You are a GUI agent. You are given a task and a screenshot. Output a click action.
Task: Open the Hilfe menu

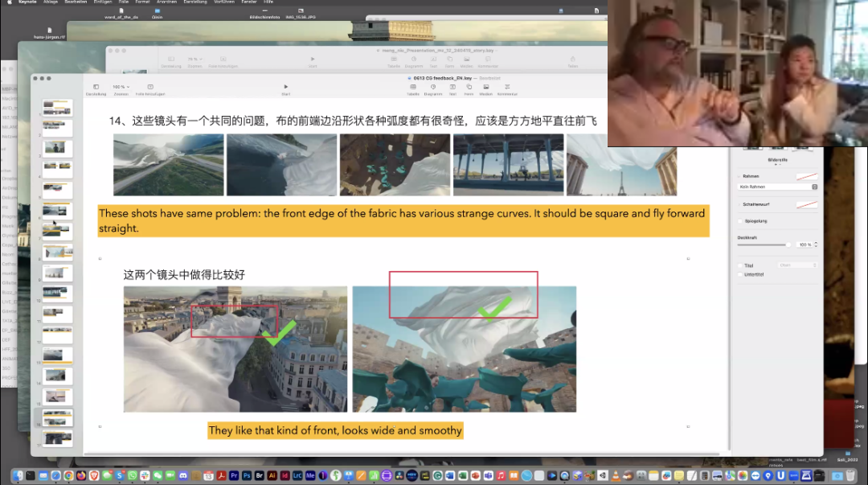268,2
